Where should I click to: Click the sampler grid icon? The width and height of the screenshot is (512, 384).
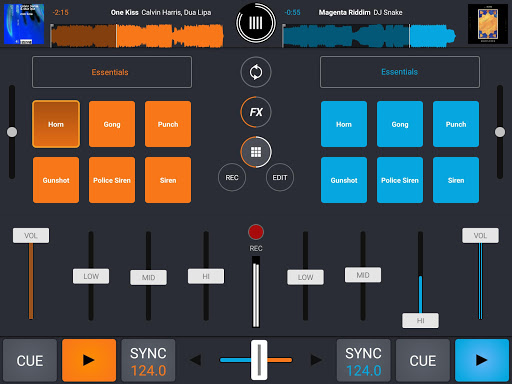(x=256, y=152)
